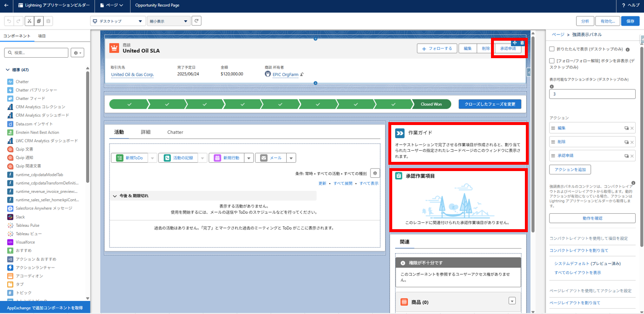
Task: Pick the Tableau Pulse component icon
Action: tap(10, 225)
